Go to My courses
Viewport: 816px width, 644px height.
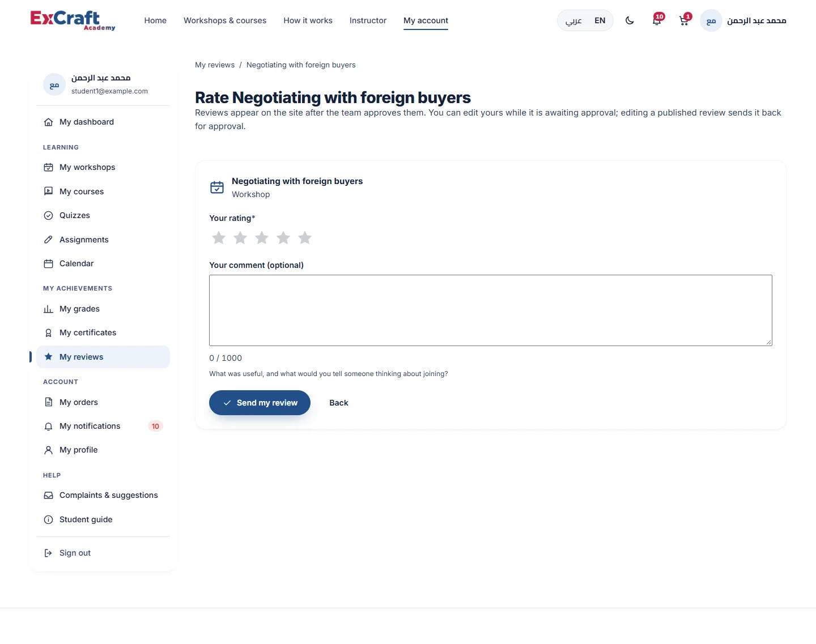[103, 191]
